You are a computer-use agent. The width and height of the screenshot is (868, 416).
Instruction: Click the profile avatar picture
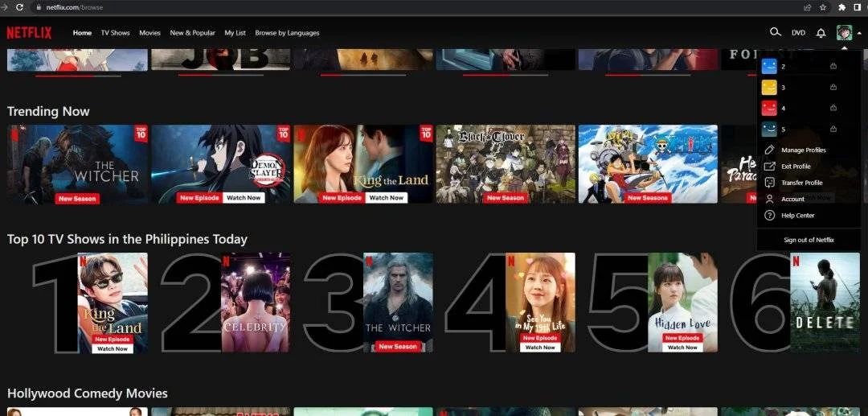[x=844, y=32]
